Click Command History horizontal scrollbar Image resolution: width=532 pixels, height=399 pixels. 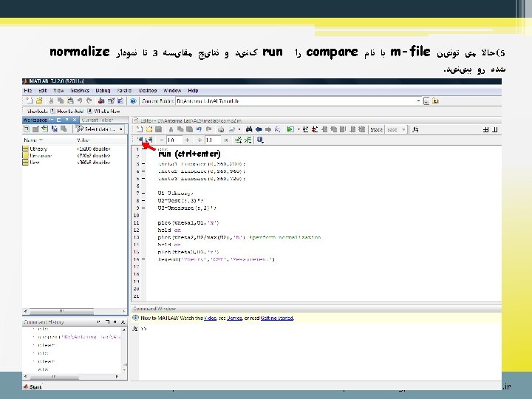click(x=72, y=377)
